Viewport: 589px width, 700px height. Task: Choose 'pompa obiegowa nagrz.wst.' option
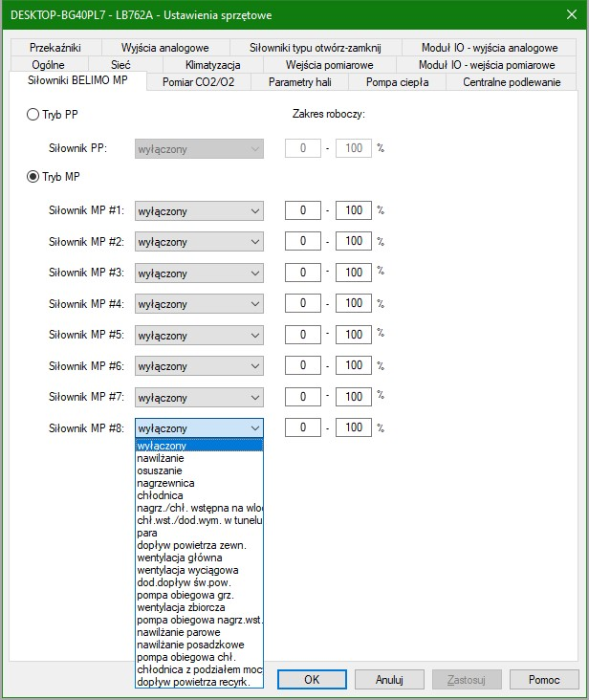coord(199,620)
